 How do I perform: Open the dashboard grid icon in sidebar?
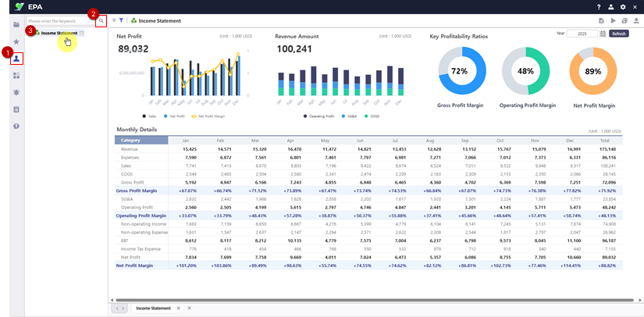(16, 76)
